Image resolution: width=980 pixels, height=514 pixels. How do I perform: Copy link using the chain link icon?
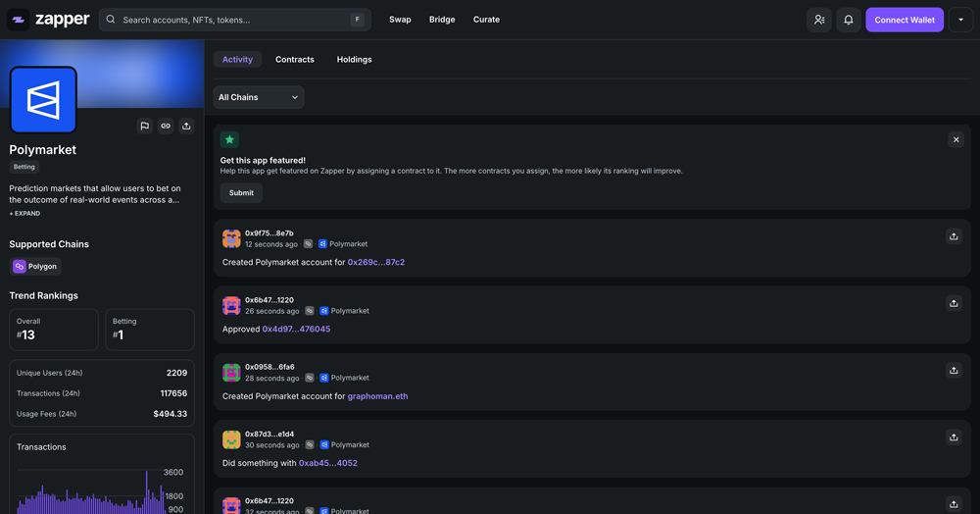click(166, 126)
